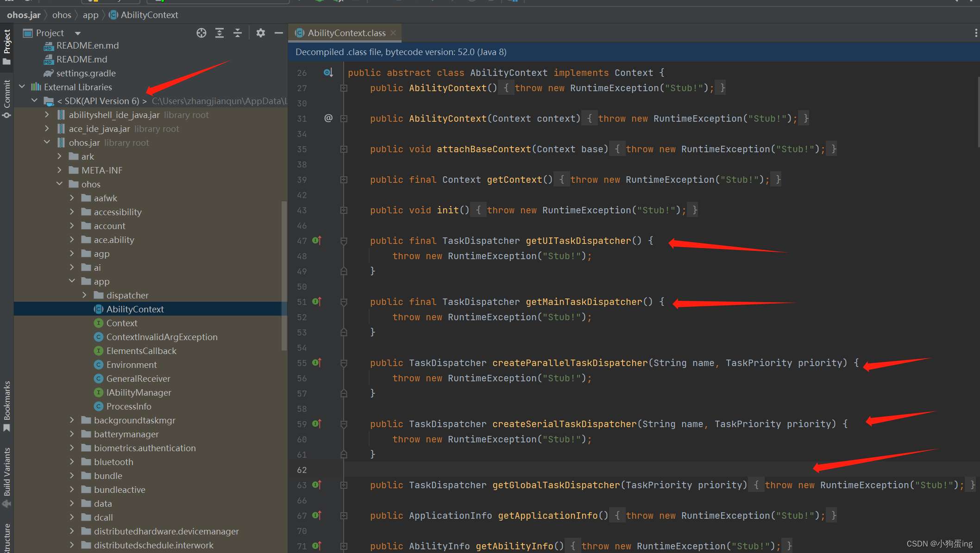The height and width of the screenshot is (553, 980).
Task: Select IAbilityManager interface
Action: point(138,392)
